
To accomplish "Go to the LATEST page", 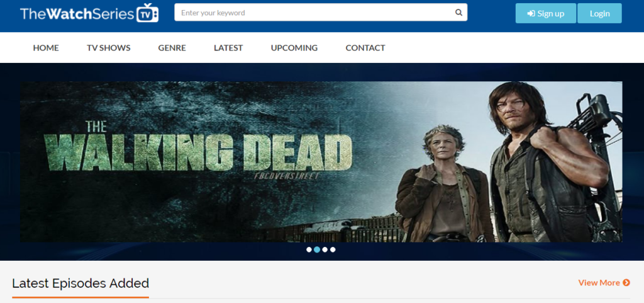I will point(228,48).
